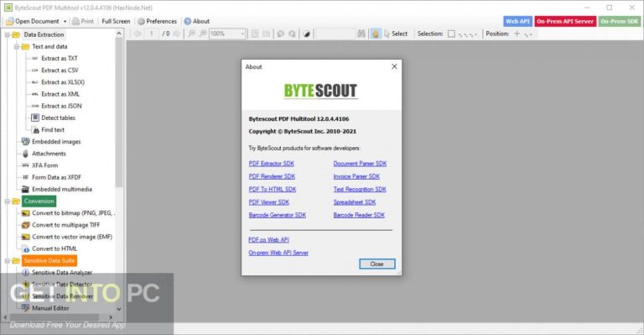Click the Convert to vector image icon
The width and height of the screenshot is (644, 335).
[x=25, y=237]
